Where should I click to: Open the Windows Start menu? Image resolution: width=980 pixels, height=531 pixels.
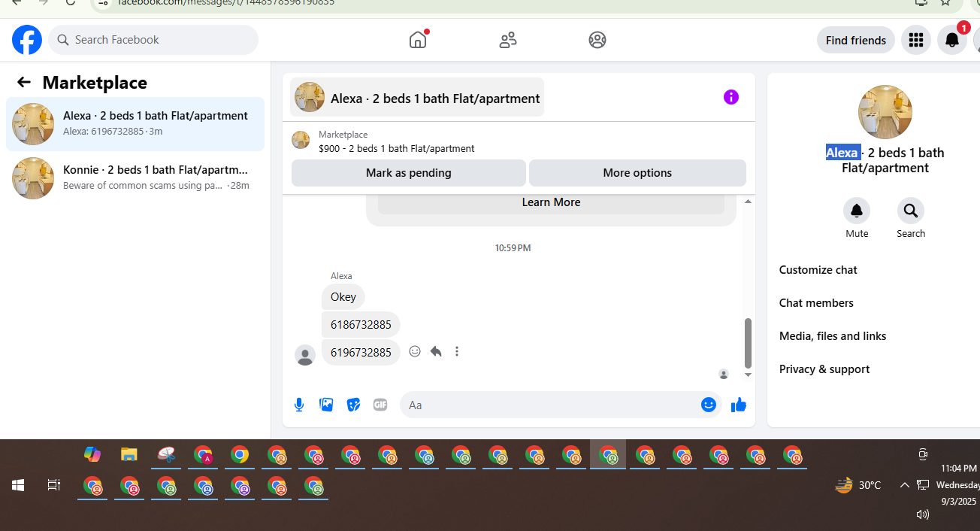(x=18, y=485)
